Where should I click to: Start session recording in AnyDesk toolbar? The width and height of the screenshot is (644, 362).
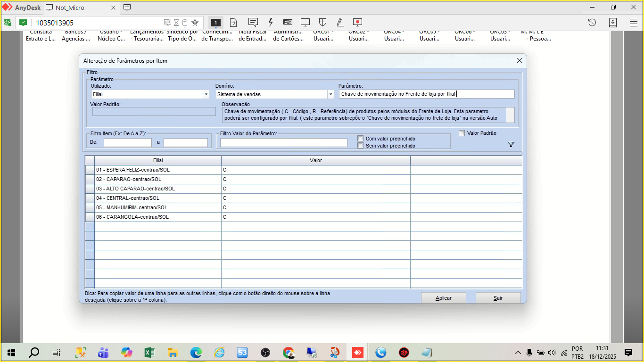click(x=357, y=22)
